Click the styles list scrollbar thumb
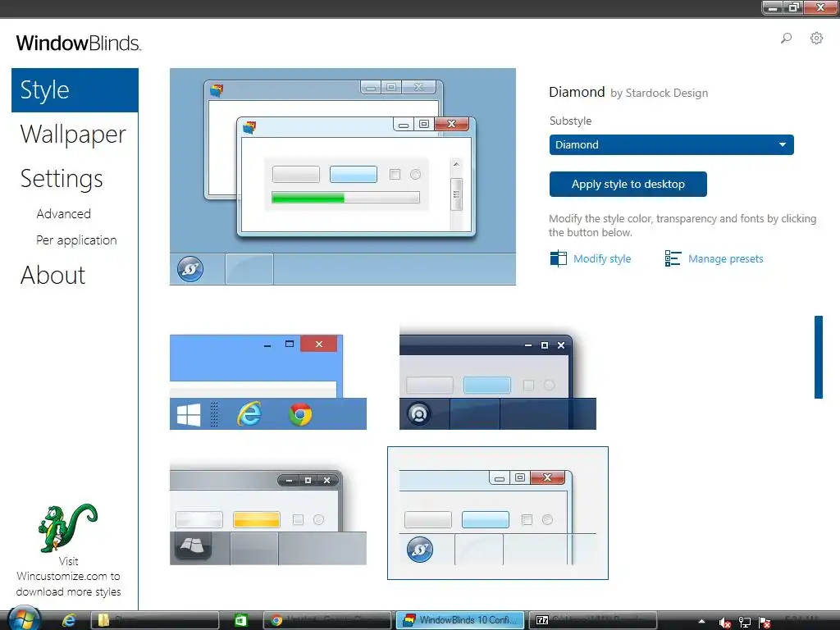The height and width of the screenshot is (630, 840). click(x=818, y=357)
